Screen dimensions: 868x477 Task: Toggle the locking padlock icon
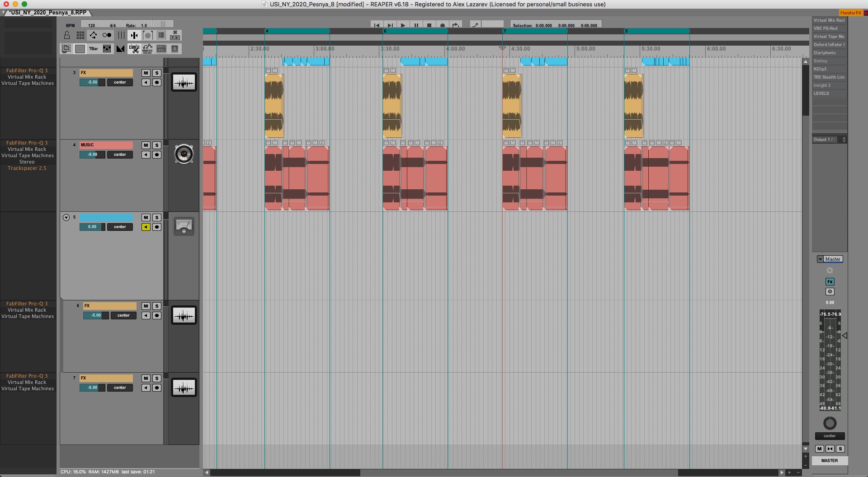click(x=67, y=35)
